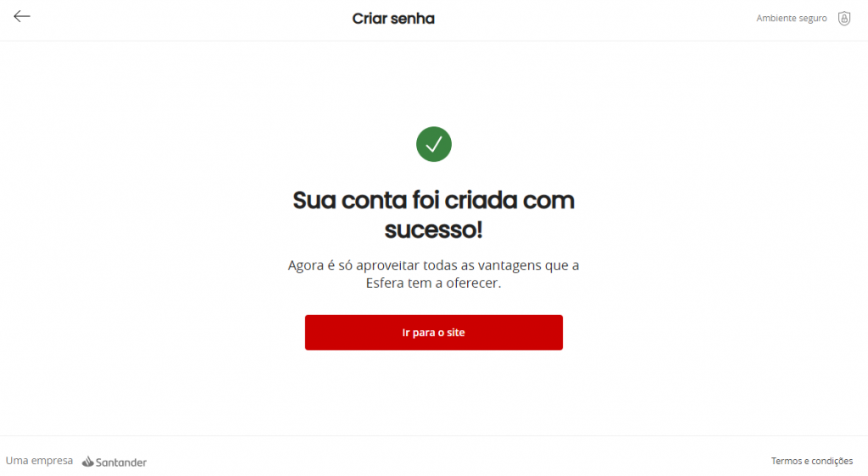Click the Santander wordmark in footer
Screen dimensions: 868x476
point(120,462)
